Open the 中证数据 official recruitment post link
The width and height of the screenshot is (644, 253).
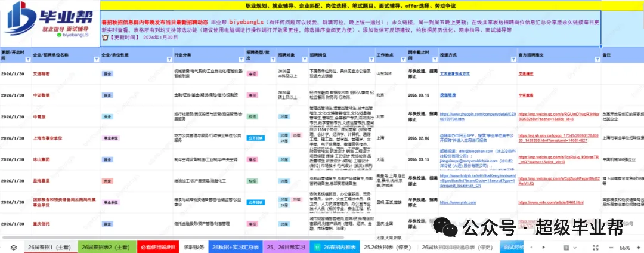click(526, 95)
